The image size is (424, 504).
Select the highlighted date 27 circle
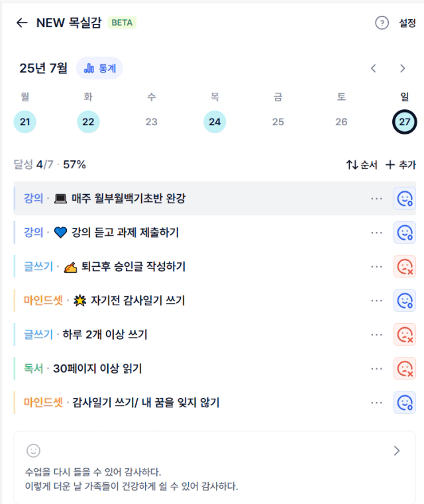tap(404, 122)
